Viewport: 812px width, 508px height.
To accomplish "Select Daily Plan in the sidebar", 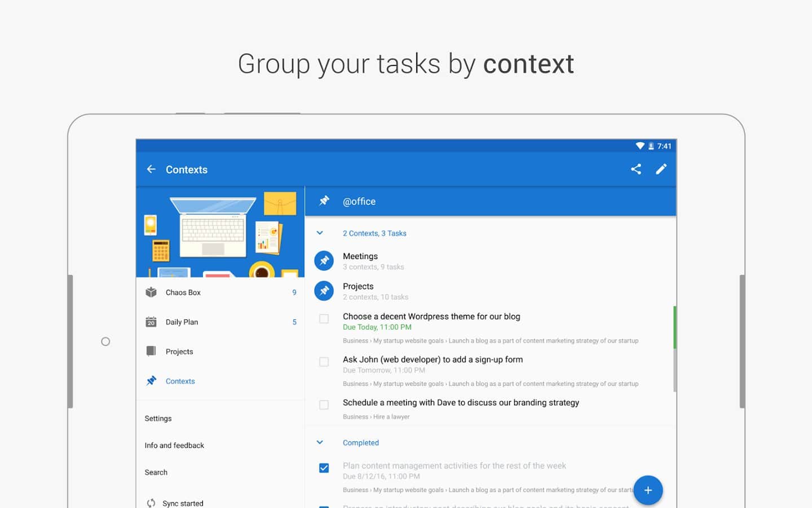I will (182, 322).
